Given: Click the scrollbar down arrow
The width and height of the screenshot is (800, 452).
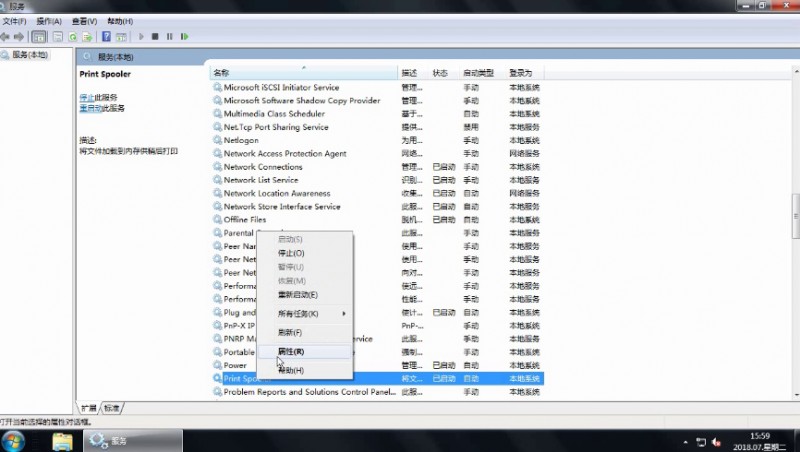Looking at the screenshot, I should [x=796, y=395].
